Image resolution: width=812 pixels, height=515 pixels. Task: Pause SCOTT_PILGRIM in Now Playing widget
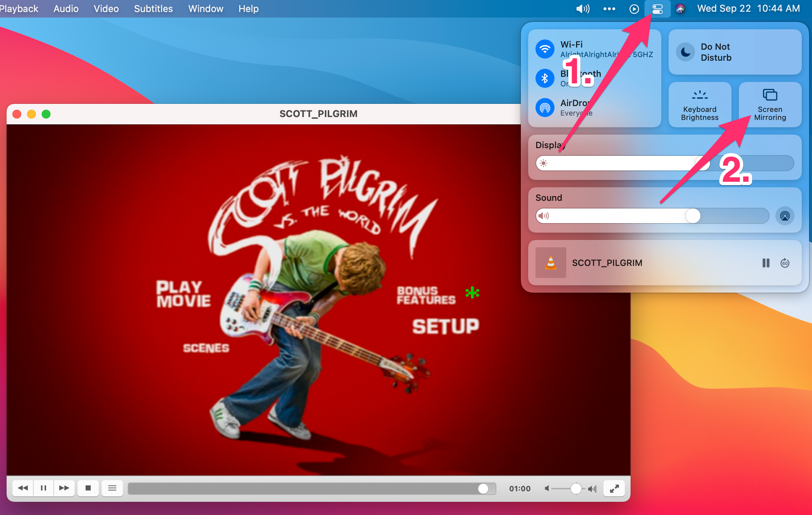tap(766, 263)
